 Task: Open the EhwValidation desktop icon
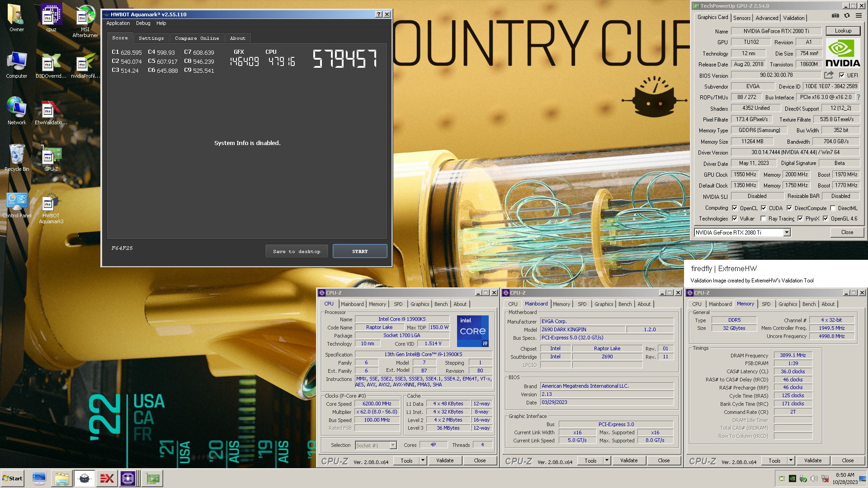click(x=51, y=113)
